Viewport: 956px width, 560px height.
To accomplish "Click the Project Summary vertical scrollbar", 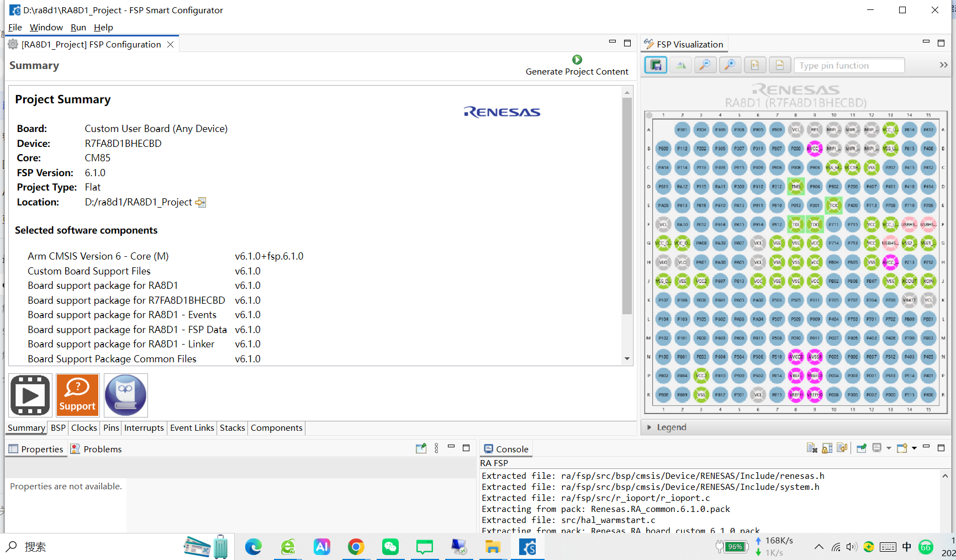I will pos(626,205).
